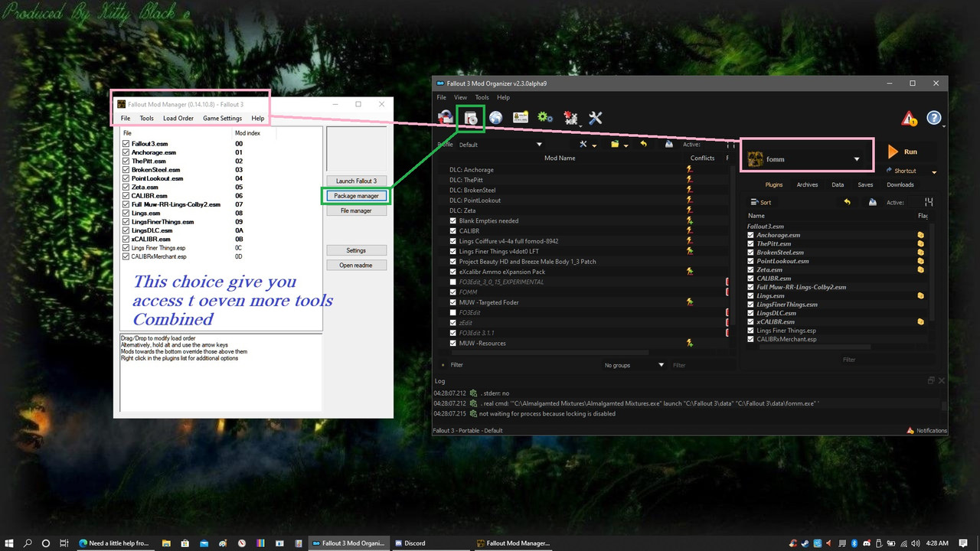Screen dimensions: 980x551
Task: Click the Change instance icon in Mod Organizer
Action: point(444,117)
